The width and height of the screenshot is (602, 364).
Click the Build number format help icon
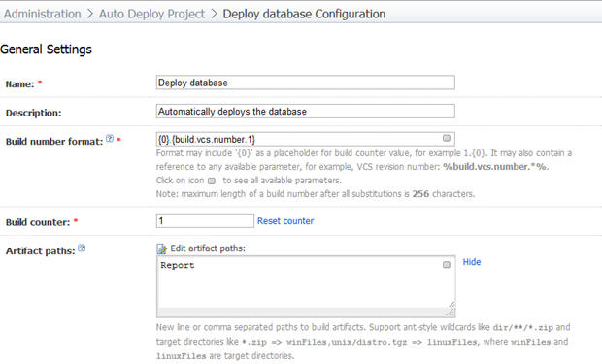pyautogui.click(x=110, y=139)
